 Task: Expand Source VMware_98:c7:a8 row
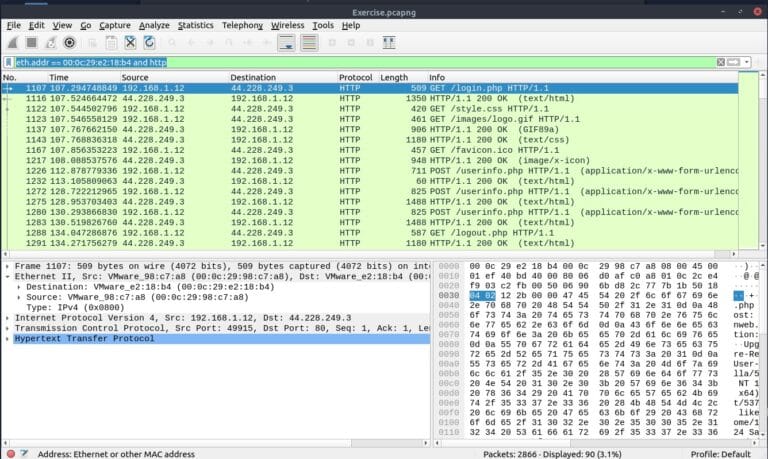pyautogui.click(x=19, y=297)
